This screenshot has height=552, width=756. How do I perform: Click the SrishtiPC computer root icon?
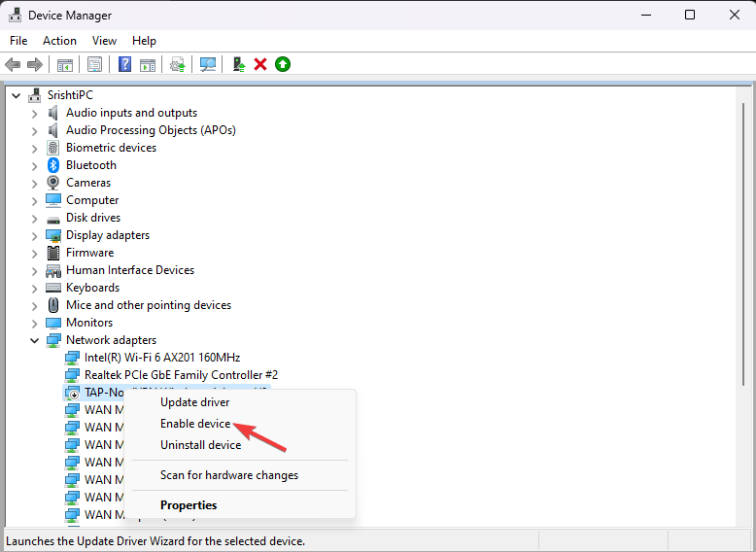[34, 95]
